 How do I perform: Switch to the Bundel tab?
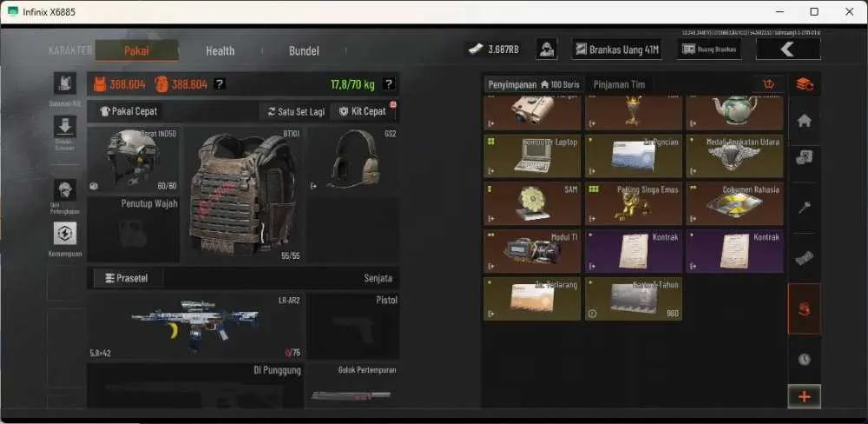[x=304, y=50]
